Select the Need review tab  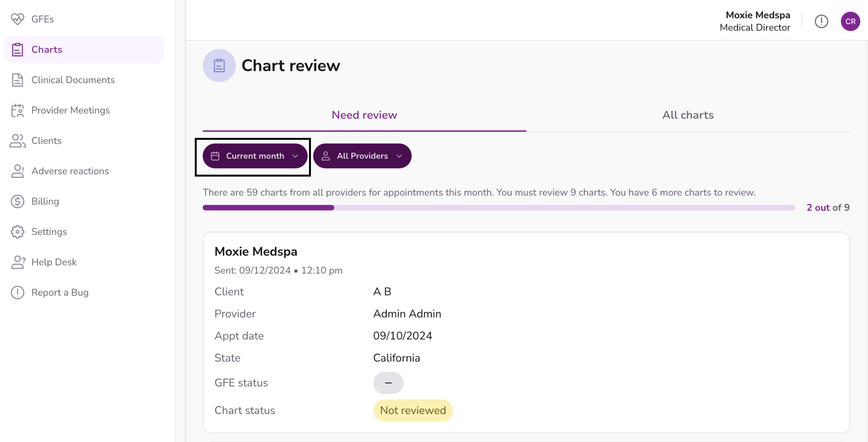click(364, 115)
